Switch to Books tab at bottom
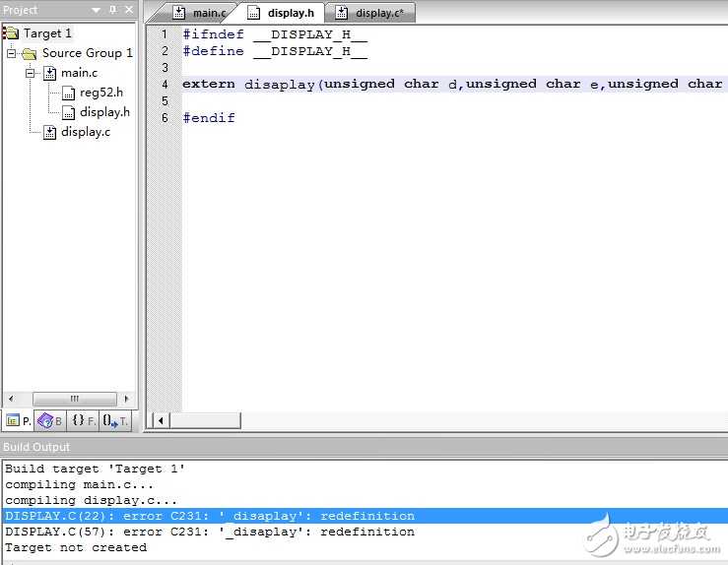 click(x=49, y=420)
